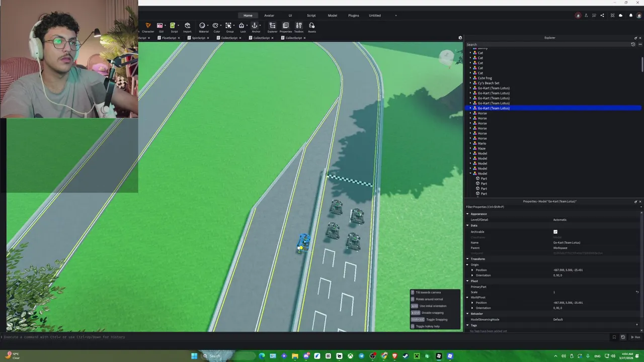644x362 pixels.
Task: Click the Explorer search field
Action: tap(547, 44)
